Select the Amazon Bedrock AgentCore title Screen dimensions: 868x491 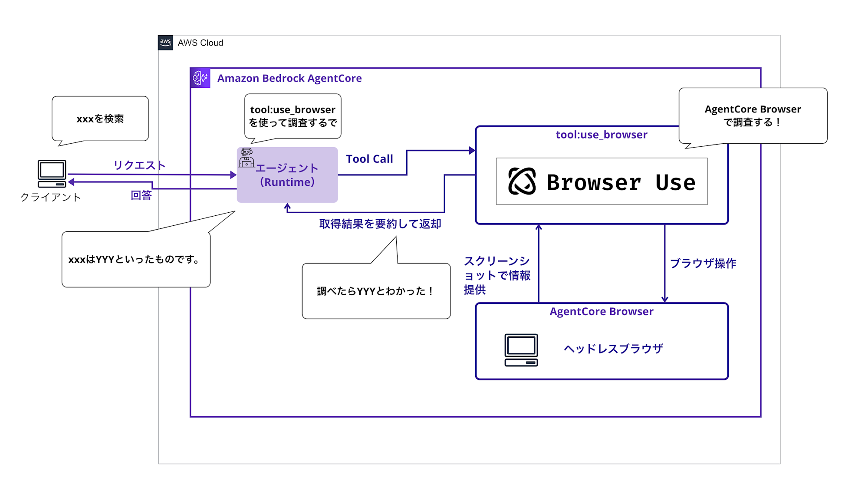[289, 78]
